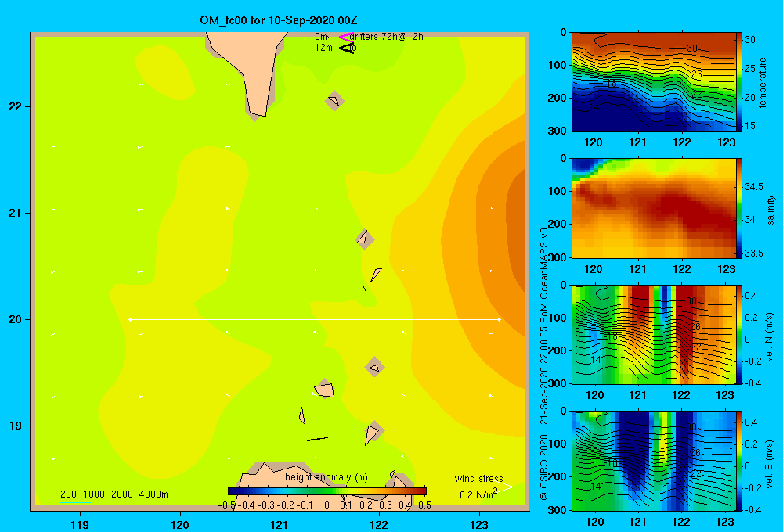Click the '1000' bathymetry legend value
Image resolution: width=783 pixels, height=532 pixels.
pos(94,494)
